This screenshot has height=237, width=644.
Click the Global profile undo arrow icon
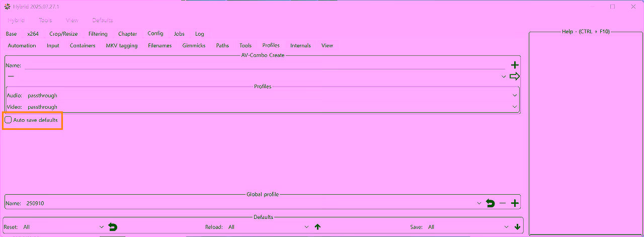491,203
